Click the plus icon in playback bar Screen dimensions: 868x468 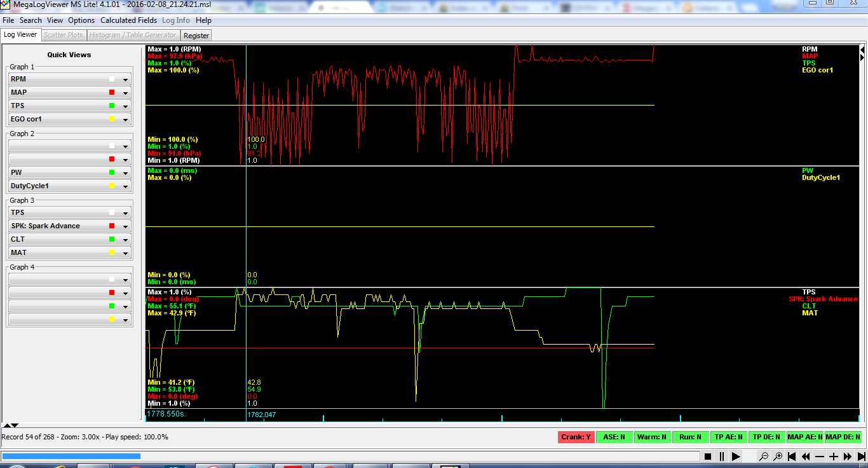[x=834, y=457]
